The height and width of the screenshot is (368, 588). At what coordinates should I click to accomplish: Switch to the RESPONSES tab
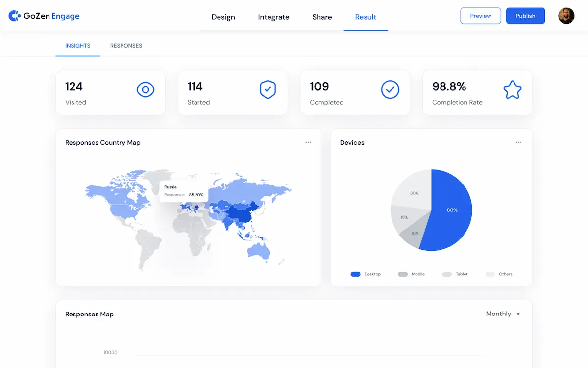coord(125,46)
